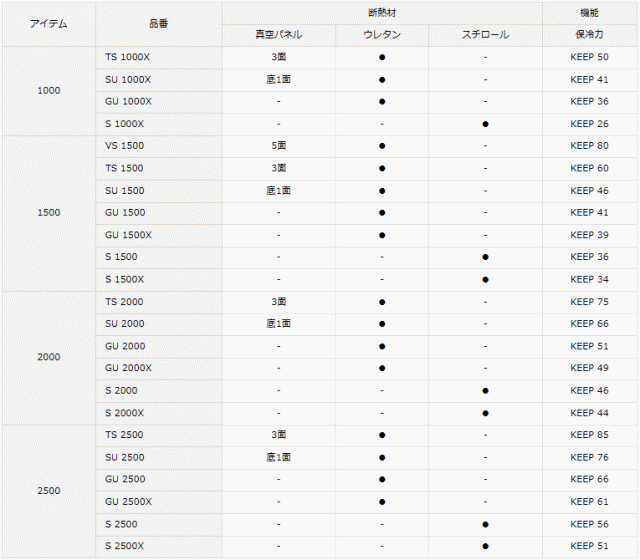Click the GU 2000X model cell
Screen dimensions: 640x560
[128, 368]
